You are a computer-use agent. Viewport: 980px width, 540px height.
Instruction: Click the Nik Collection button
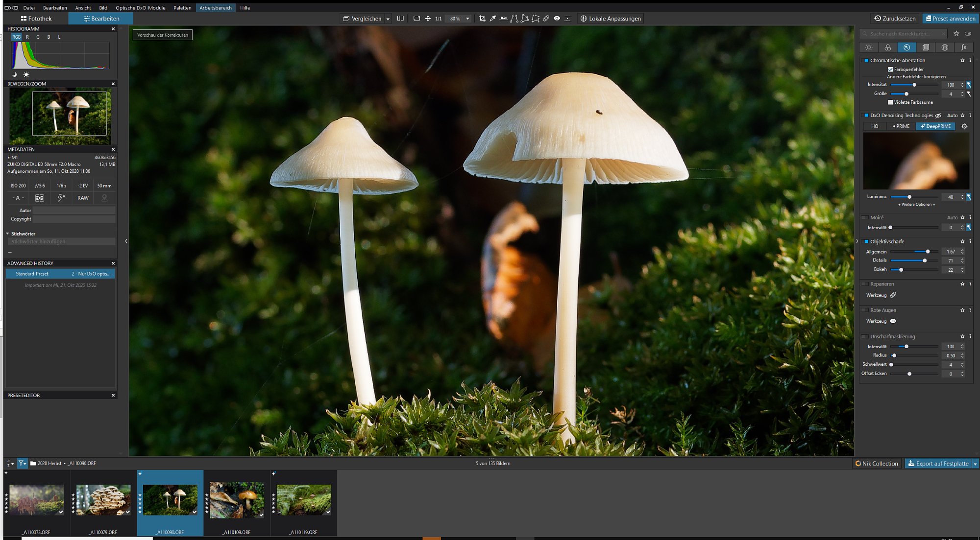point(877,464)
